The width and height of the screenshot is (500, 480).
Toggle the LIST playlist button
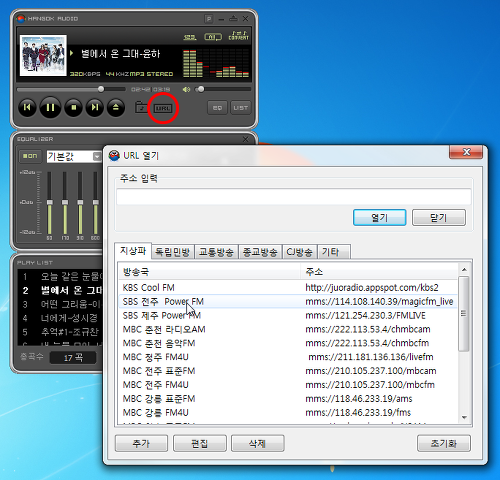(241, 108)
